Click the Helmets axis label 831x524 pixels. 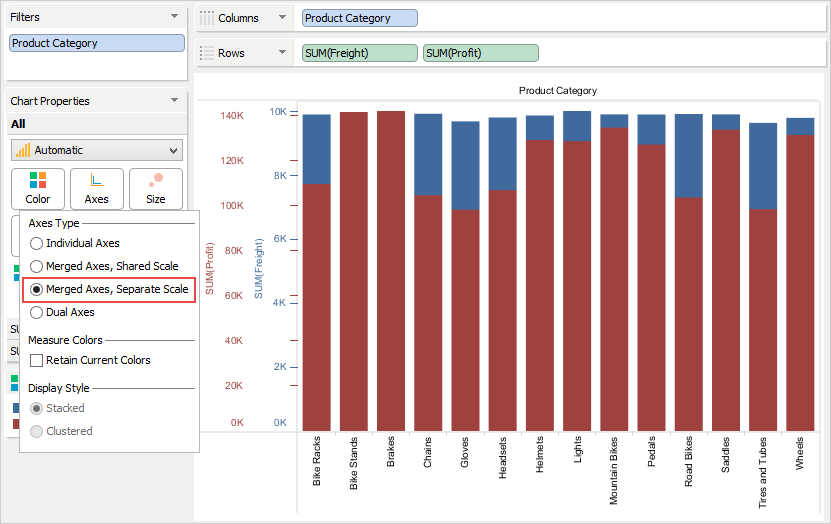point(540,455)
